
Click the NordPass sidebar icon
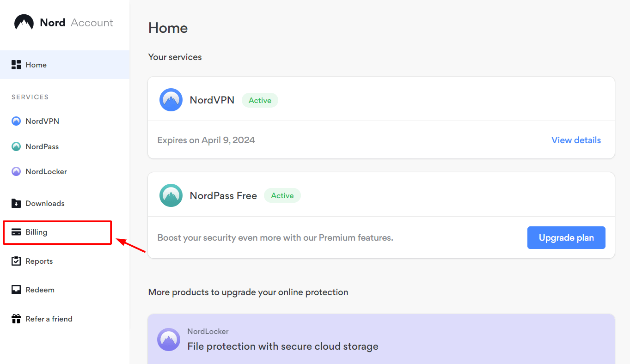(x=16, y=146)
